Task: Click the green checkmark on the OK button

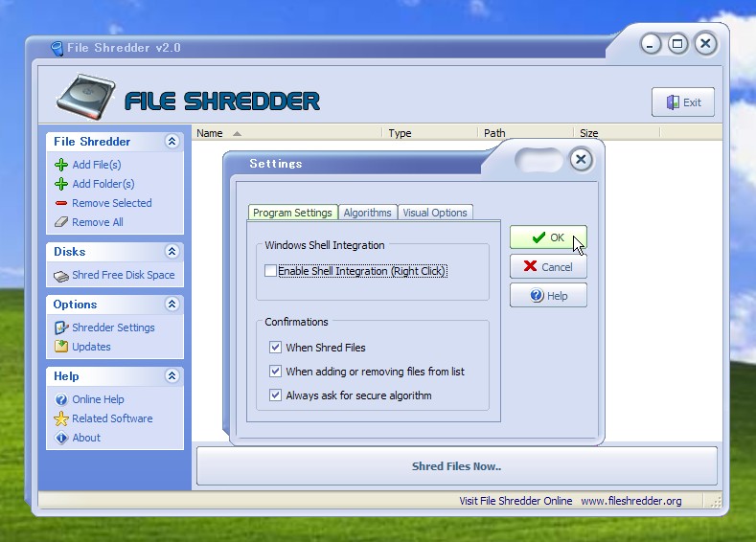Action: coord(538,237)
